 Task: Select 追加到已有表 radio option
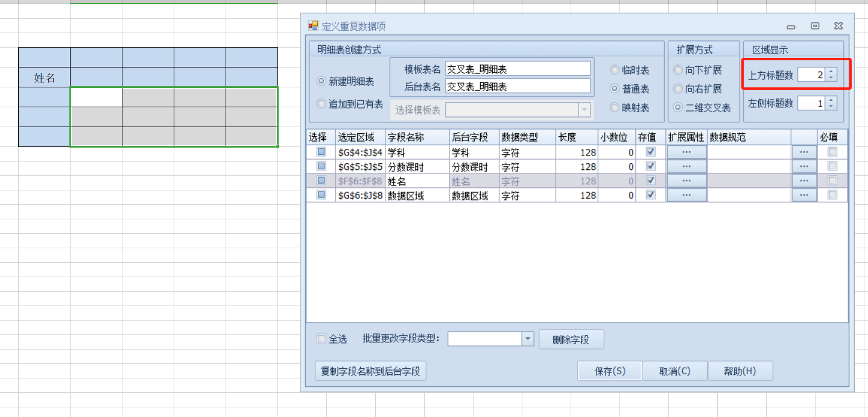tap(322, 104)
